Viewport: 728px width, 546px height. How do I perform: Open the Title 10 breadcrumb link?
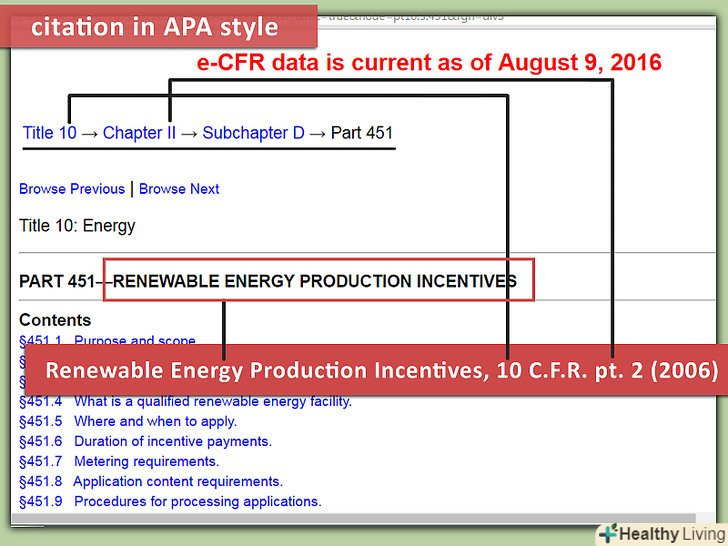(49, 133)
